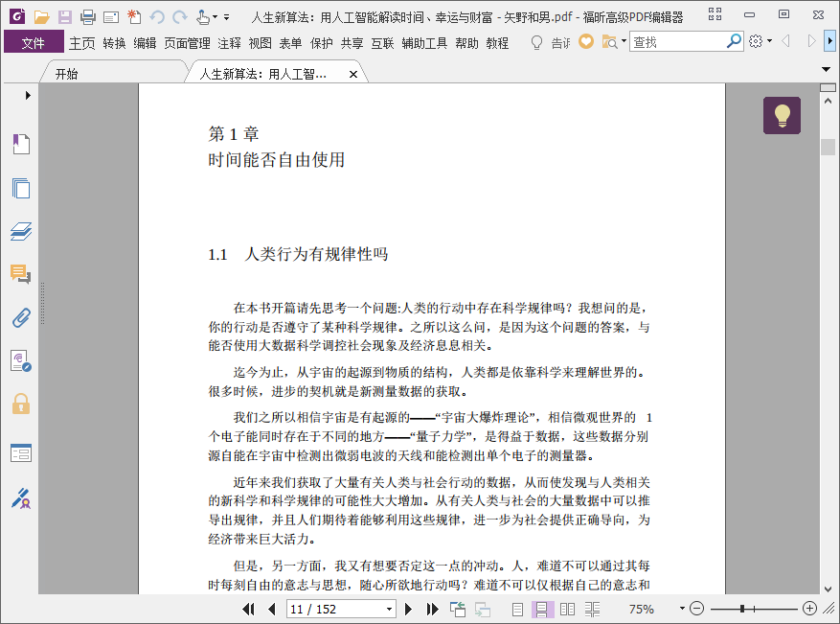Viewport: 840px width, 624px height.
Task: Zoom in with the plus button
Action: [x=809, y=609]
